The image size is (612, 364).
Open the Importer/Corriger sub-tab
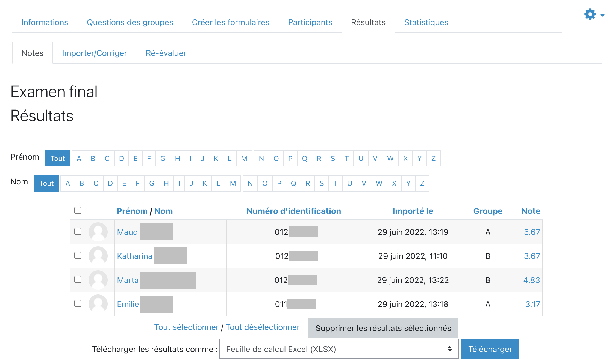tap(95, 53)
